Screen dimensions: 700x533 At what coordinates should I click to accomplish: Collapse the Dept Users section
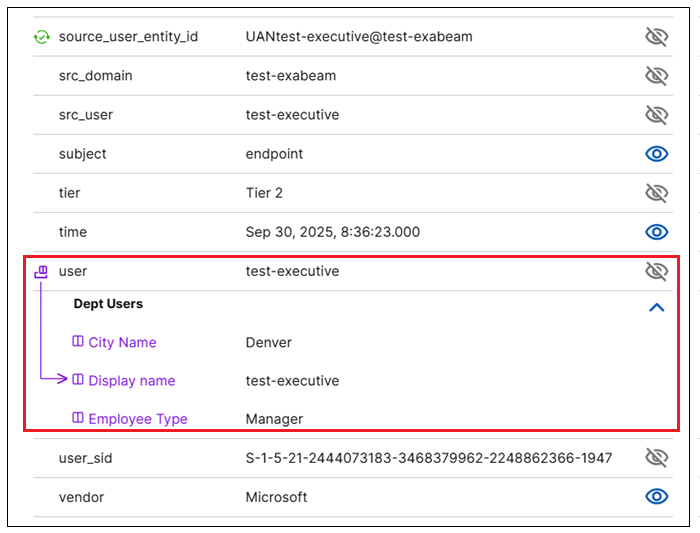pyautogui.click(x=656, y=308)
